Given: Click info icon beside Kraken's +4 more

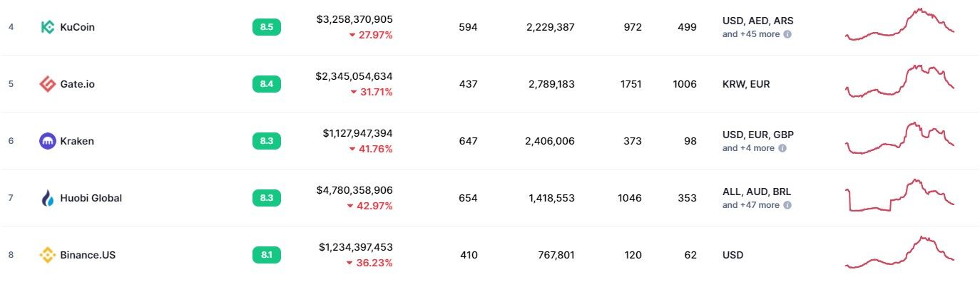Looking at the screenshot, I should point(782,148).
